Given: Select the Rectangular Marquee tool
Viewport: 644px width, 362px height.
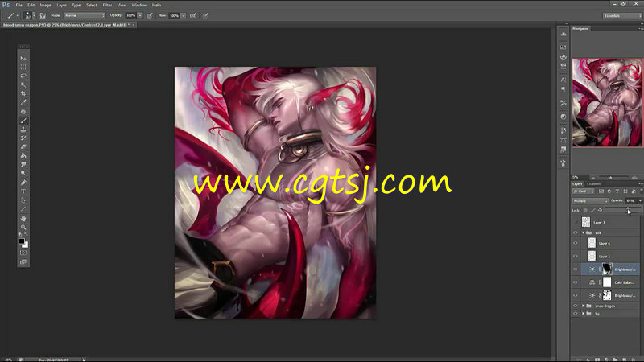Looking at the screenshot, I should pos(23,68).
